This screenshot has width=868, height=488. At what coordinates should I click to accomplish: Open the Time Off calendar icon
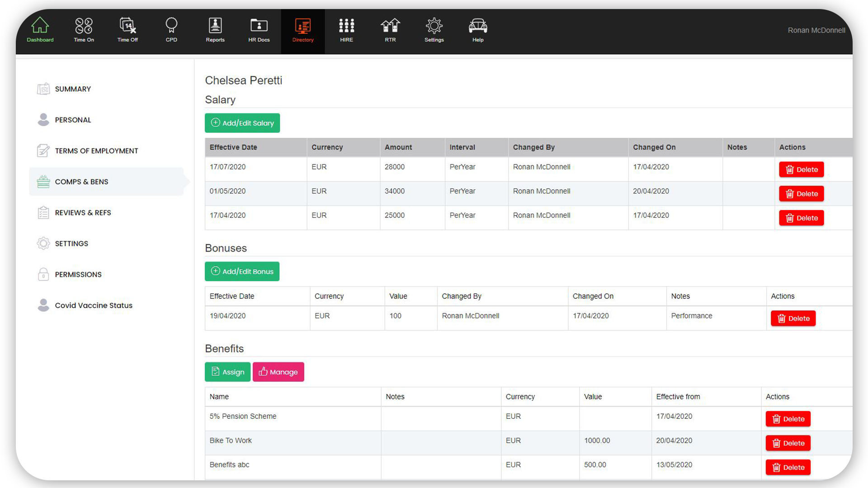click(x=127, y=26)
